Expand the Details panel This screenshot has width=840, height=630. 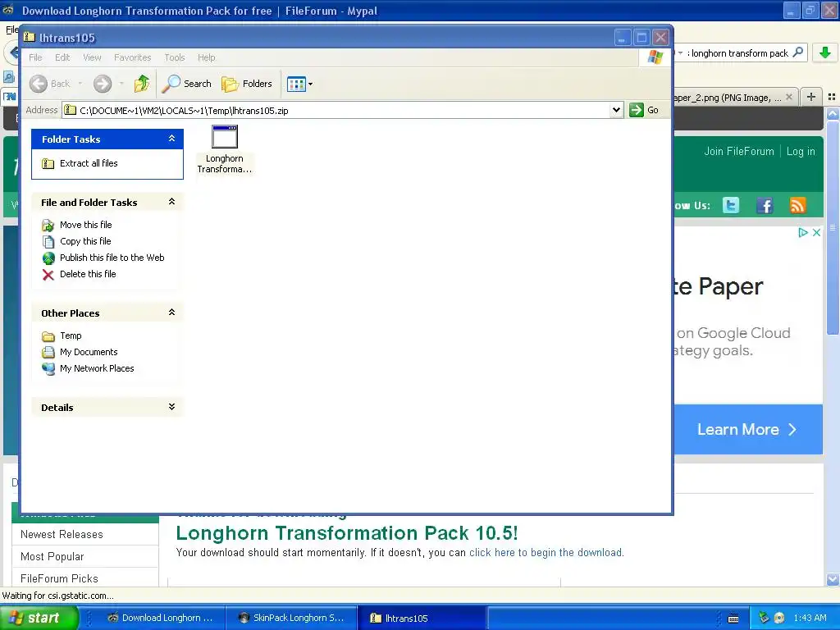[171, 407]
